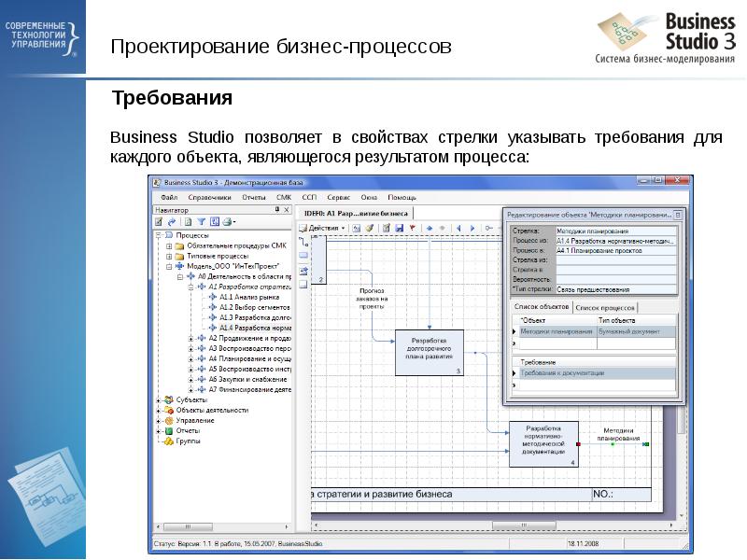747x560 pixels.
Task: Click the document icon in Navigator toolbar
Action: click(x=189, y=222)
